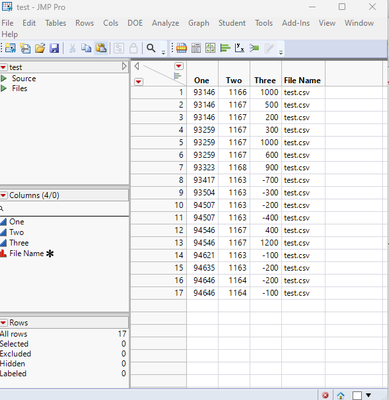Click All rows in the Rows panel
Image resolution: width=389 pixels, height=400 pixels.
point(14,334)
